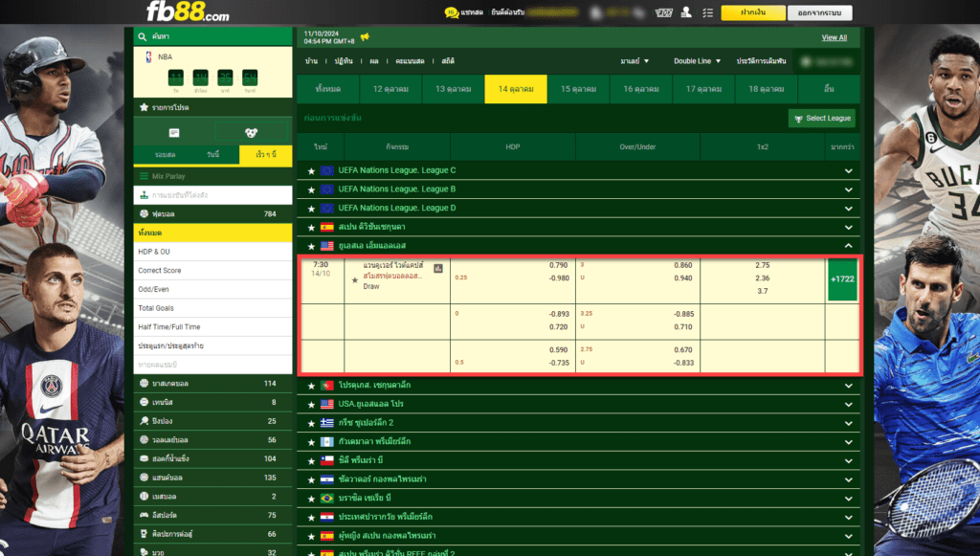Click the handball sport icon in sidebar

coord(145,477)
